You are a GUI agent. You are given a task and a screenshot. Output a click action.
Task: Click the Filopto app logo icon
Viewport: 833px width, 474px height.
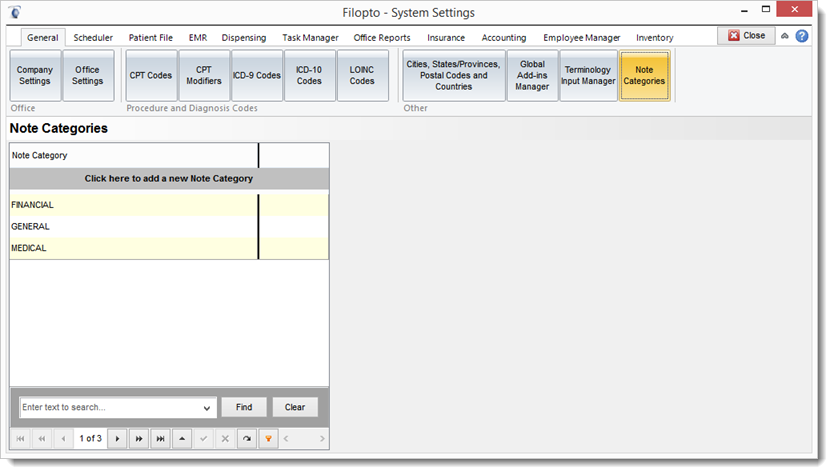[x=15, y=12]
